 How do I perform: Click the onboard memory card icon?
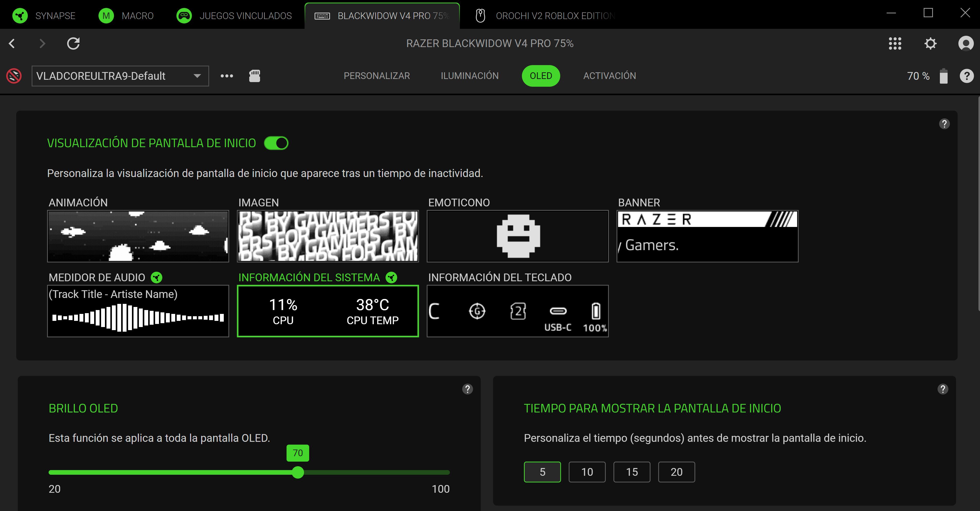coord(254,76)
